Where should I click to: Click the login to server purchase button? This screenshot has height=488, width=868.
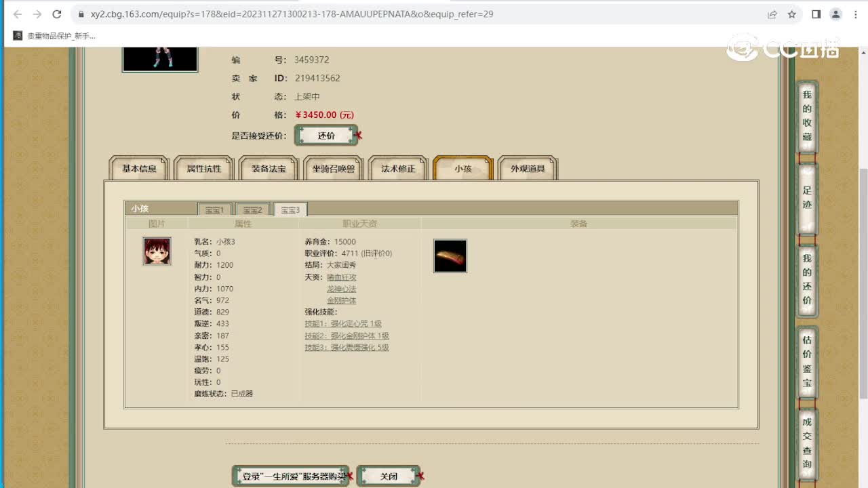292,476
